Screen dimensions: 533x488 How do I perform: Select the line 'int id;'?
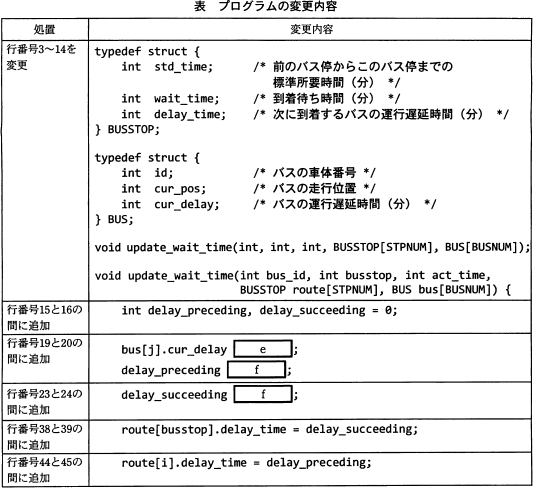point(147,173)
